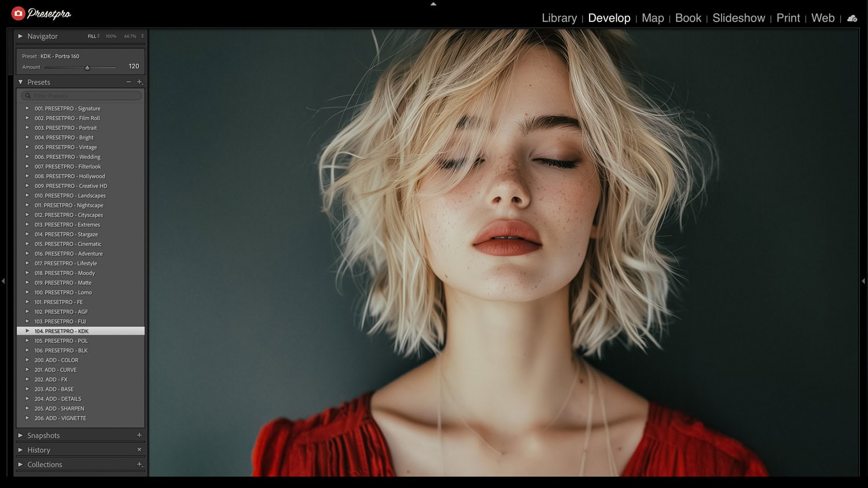868x488 pixels.
Task: Select the 100% zoom level
Action: [x=111, y=36]
